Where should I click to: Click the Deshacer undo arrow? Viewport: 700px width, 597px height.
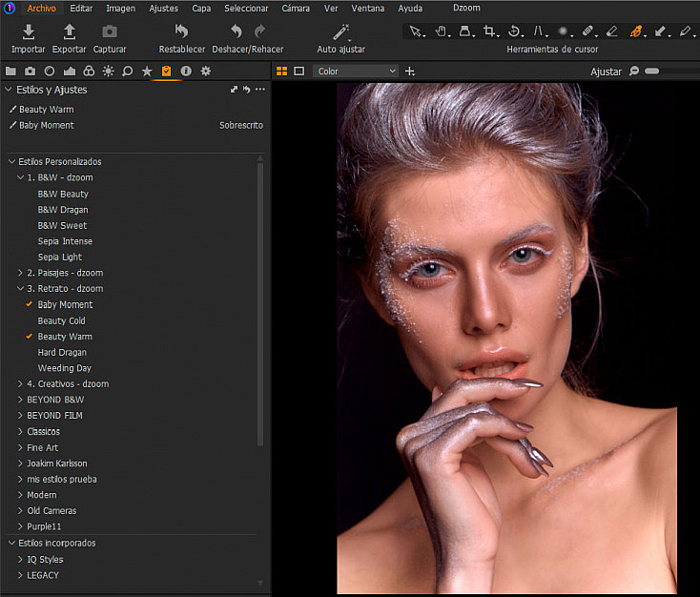pos(237,31)
